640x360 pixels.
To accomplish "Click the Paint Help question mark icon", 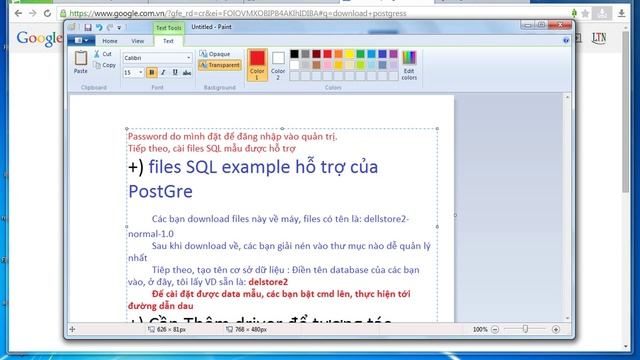I will click(x=566, y=40).
